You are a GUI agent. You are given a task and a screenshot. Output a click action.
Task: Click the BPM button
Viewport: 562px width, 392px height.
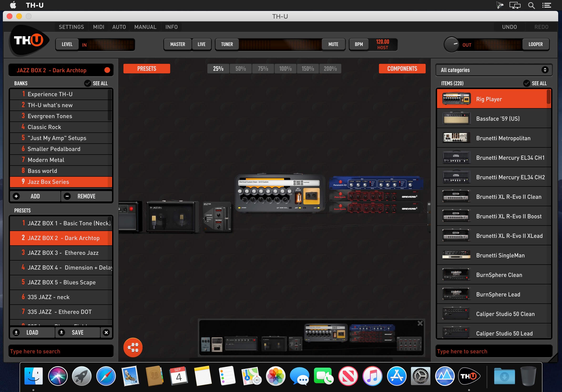point(359,44)
